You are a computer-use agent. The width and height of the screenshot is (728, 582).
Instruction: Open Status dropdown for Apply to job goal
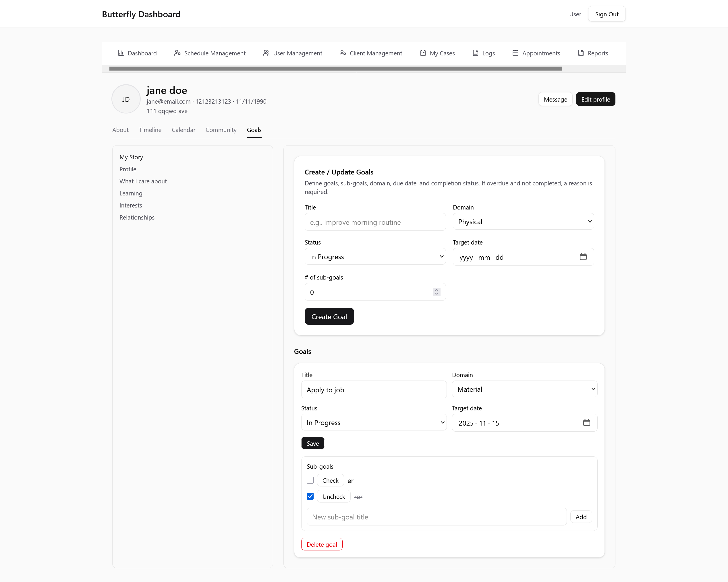point(374,423)
